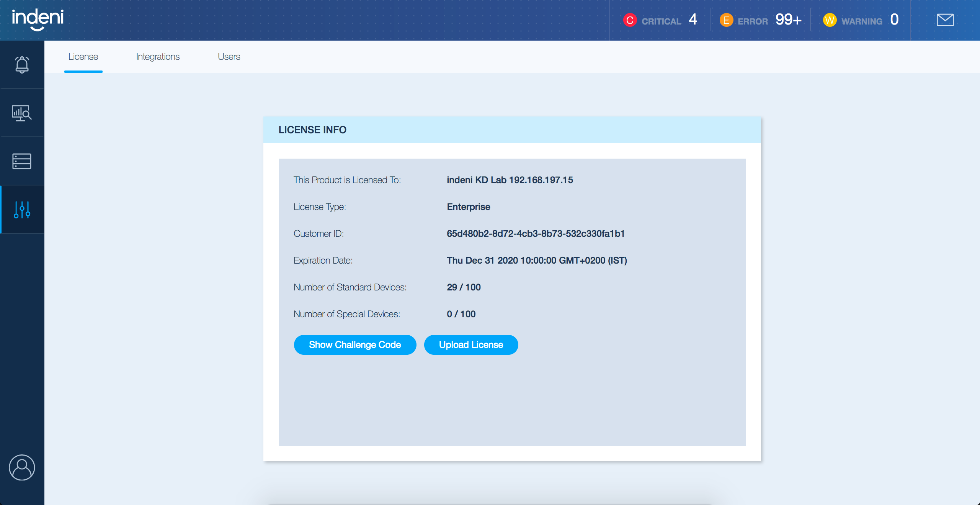Click the Customer ID value text
980x505 pixels.
tap(536, 234)
